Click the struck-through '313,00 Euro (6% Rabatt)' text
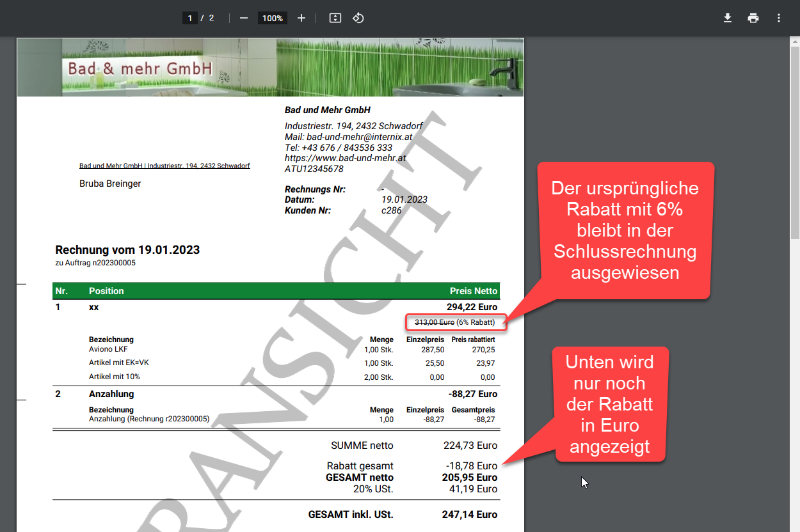Screen dimensions: 800x532 click(x=455, y=322)
